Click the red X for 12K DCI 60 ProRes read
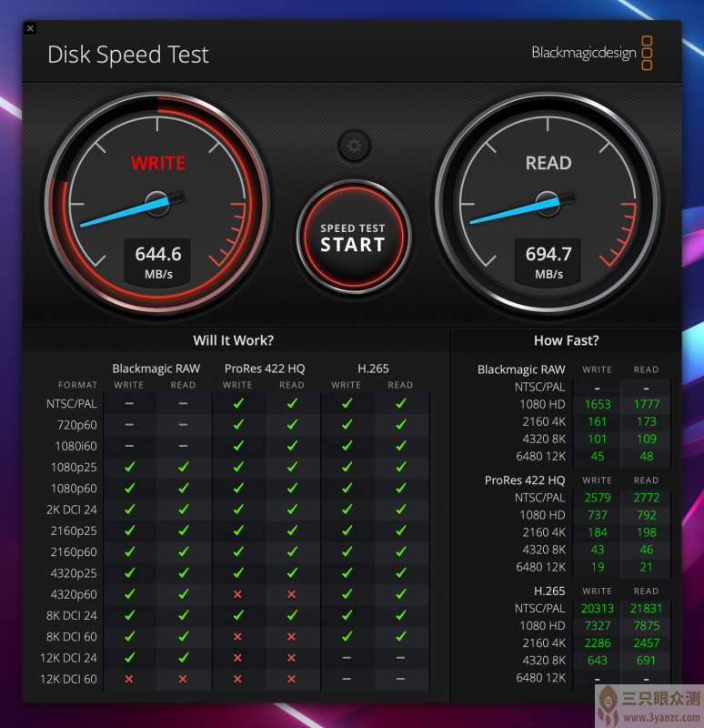This screenshot has height=728, width=704. [291, 679]
